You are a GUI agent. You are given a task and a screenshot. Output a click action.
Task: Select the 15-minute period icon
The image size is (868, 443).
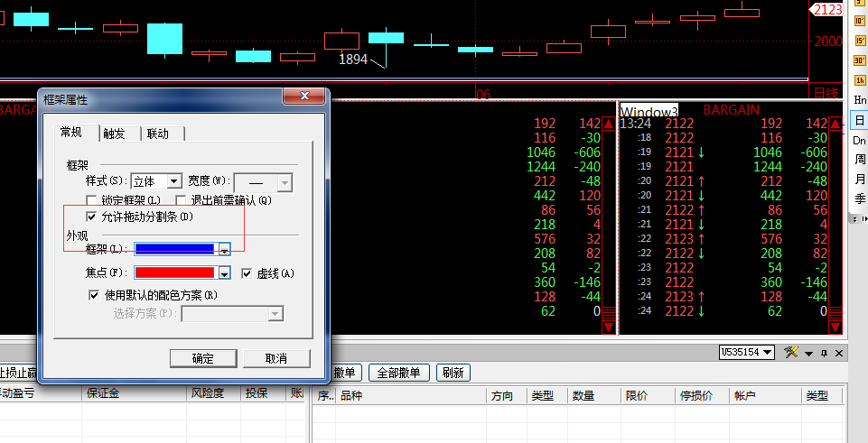[859, 41]
